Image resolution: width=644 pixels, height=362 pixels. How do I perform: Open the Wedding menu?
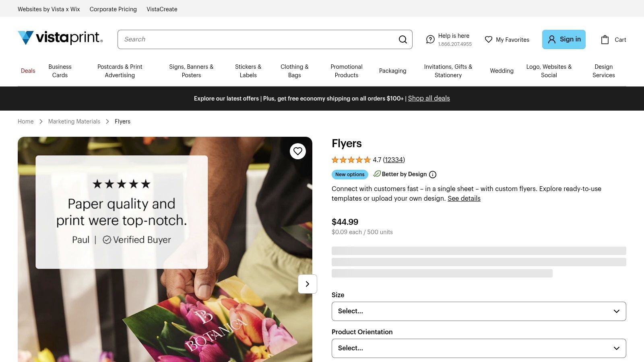click(502, 71)
